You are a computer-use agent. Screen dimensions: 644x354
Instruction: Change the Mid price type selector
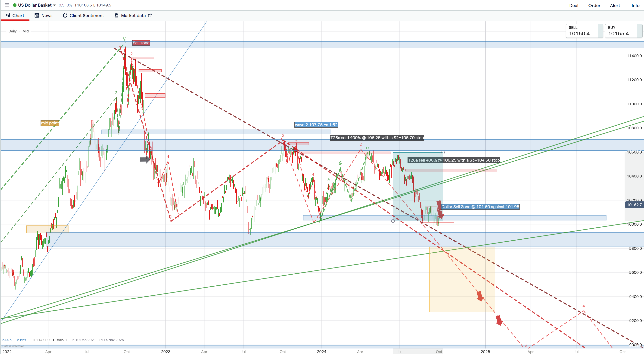click(x=26, y=31)
